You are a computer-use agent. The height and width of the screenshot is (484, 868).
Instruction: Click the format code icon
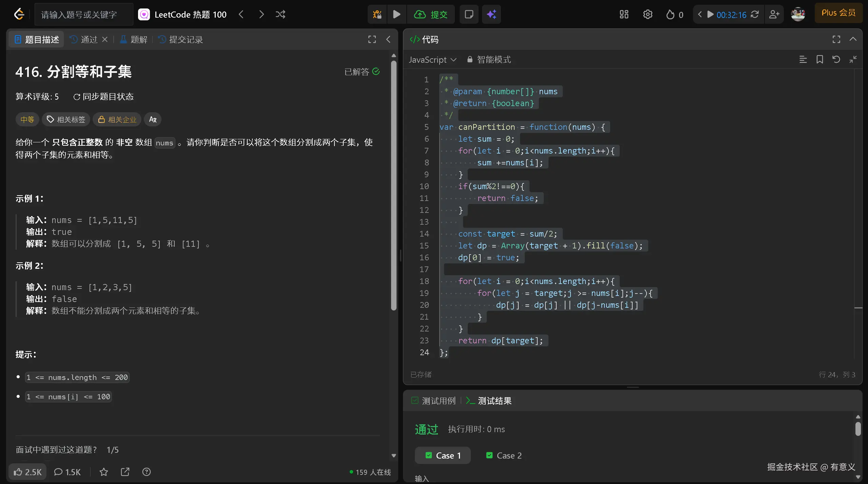[803, 60]
